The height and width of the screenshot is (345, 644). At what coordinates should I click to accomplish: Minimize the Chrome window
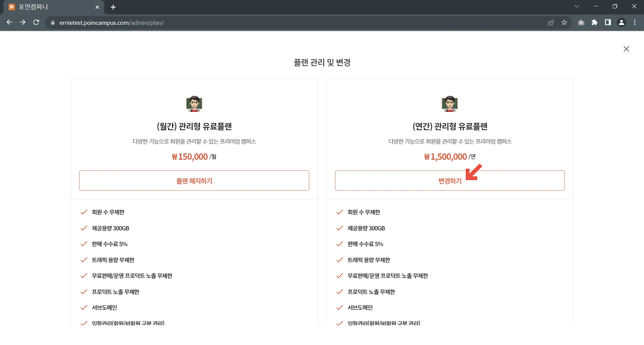pyautogui.click(x=596, y=6)
